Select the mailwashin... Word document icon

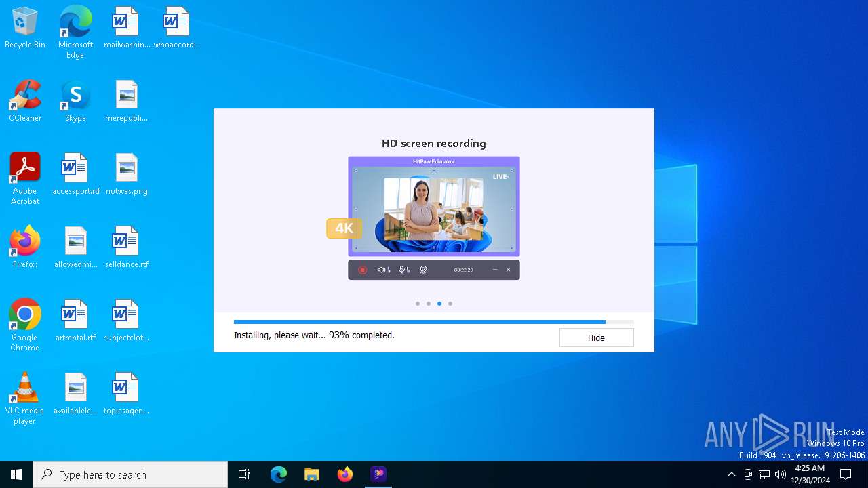[x=126, y=28]
